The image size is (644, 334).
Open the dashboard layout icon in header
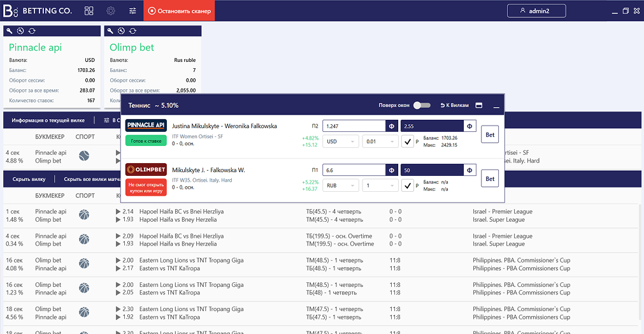[x=89, y=11]
